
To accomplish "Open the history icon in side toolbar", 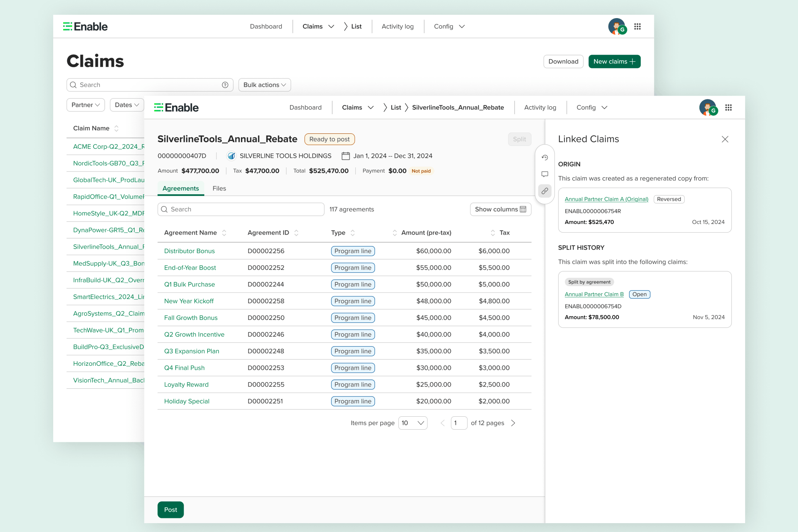I will click(x=545, y=157).
